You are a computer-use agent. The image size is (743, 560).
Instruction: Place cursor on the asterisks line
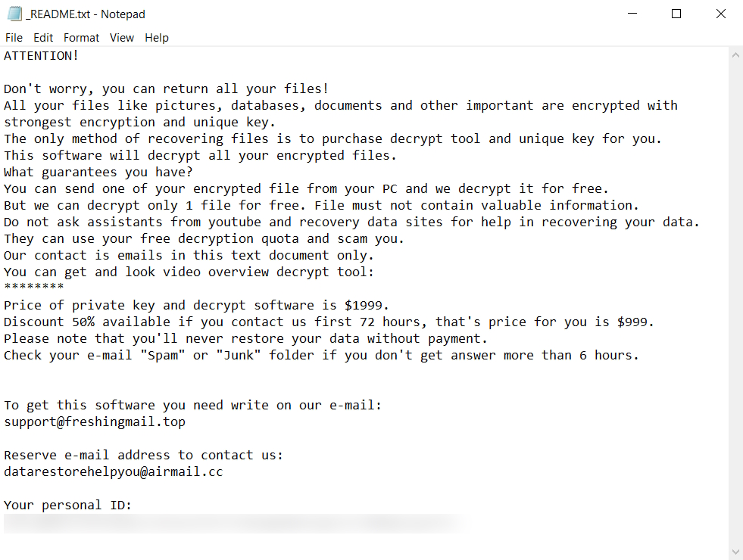34,289
